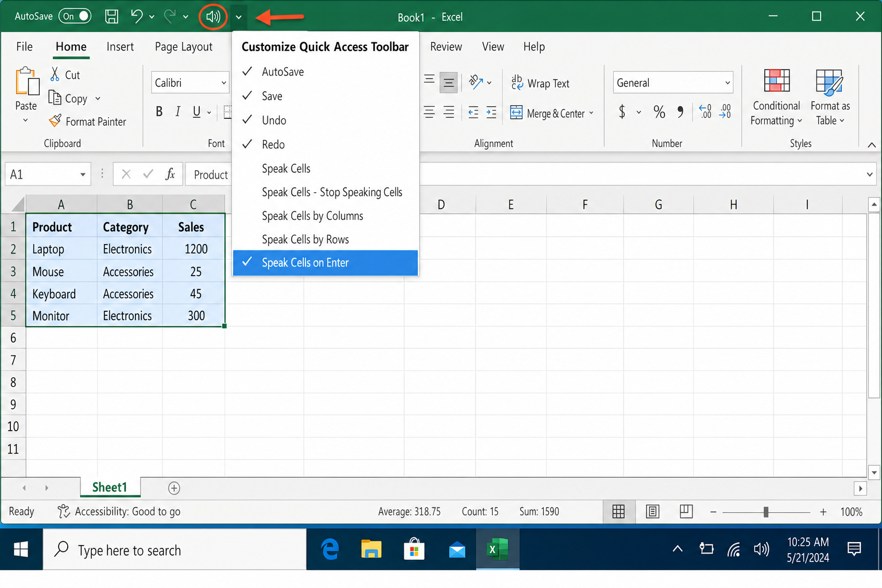Viewport: 882px width, 588px height.
Task: Uncheck Save in Customize Quick Access menu
Action: point(326,96)
